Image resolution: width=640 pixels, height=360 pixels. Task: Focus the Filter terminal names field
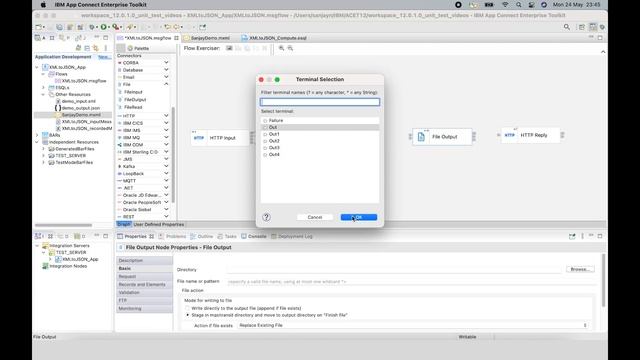pos(320,102)
